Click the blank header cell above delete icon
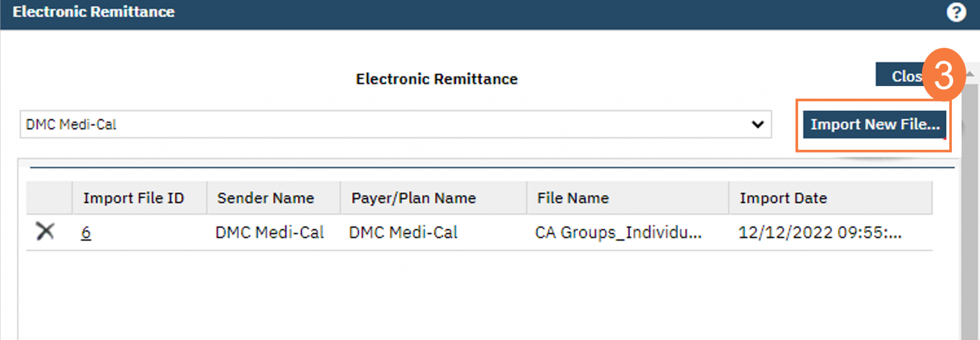Image resolution: width=980 pixels, height=340 pixels. 49,198
